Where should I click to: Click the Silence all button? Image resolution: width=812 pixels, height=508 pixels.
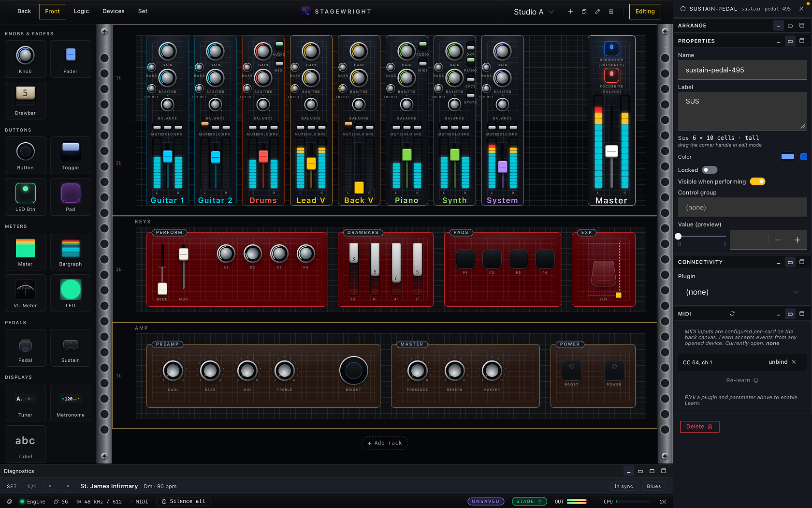click(x=183, y=501)
